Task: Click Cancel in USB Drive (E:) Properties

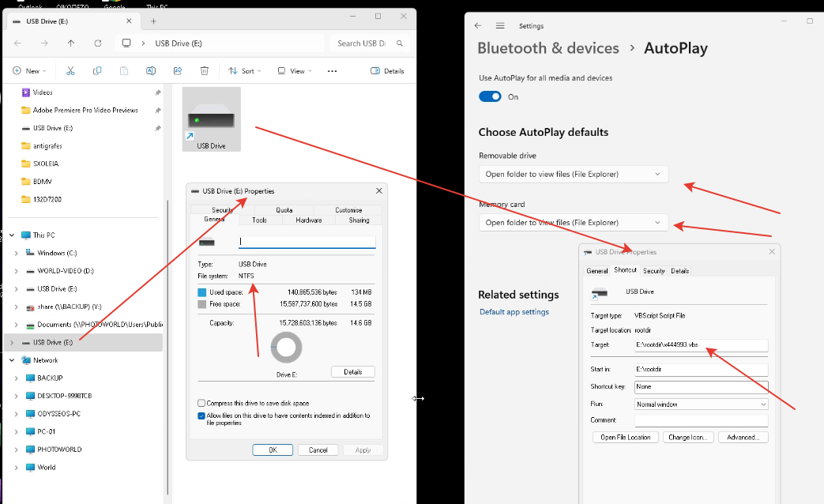Action: pos(318,449)
